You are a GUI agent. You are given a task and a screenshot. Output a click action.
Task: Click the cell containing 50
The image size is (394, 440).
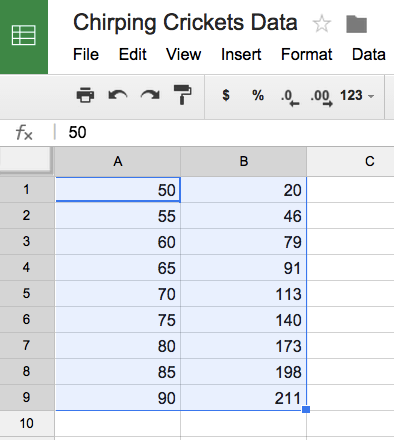(x=118, y=190)
